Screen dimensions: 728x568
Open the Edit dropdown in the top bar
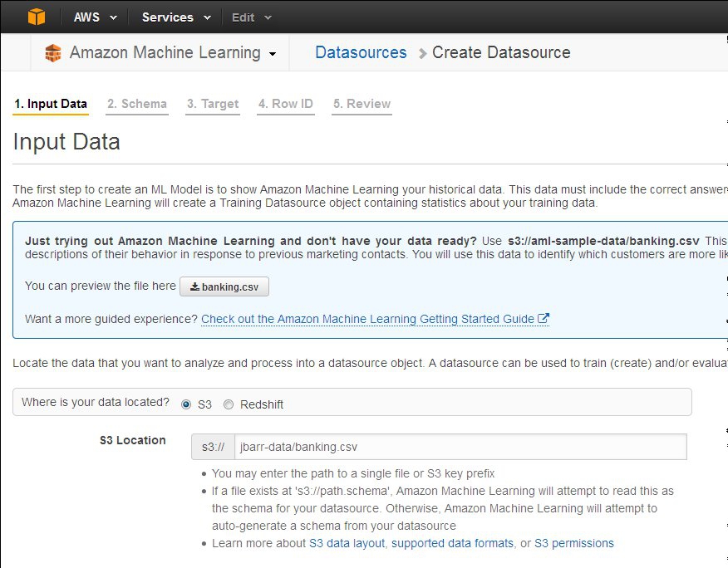252,17
